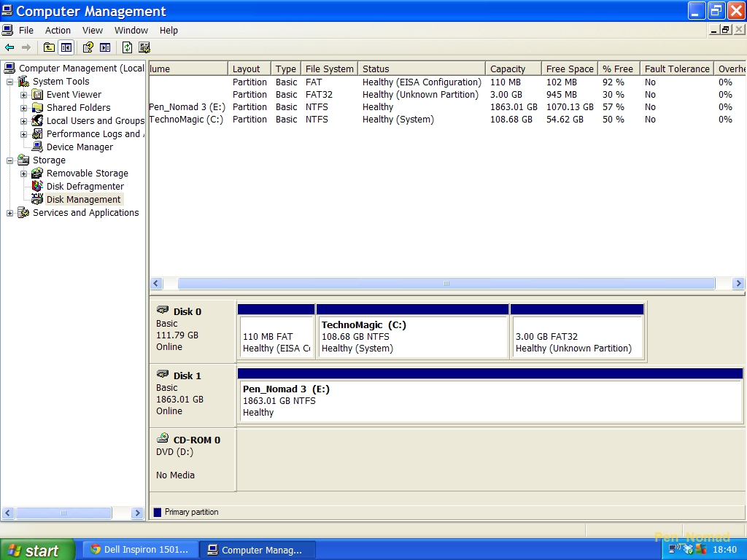Click the Up one level folder icon
747x560 pixels.
pos(49,47)
